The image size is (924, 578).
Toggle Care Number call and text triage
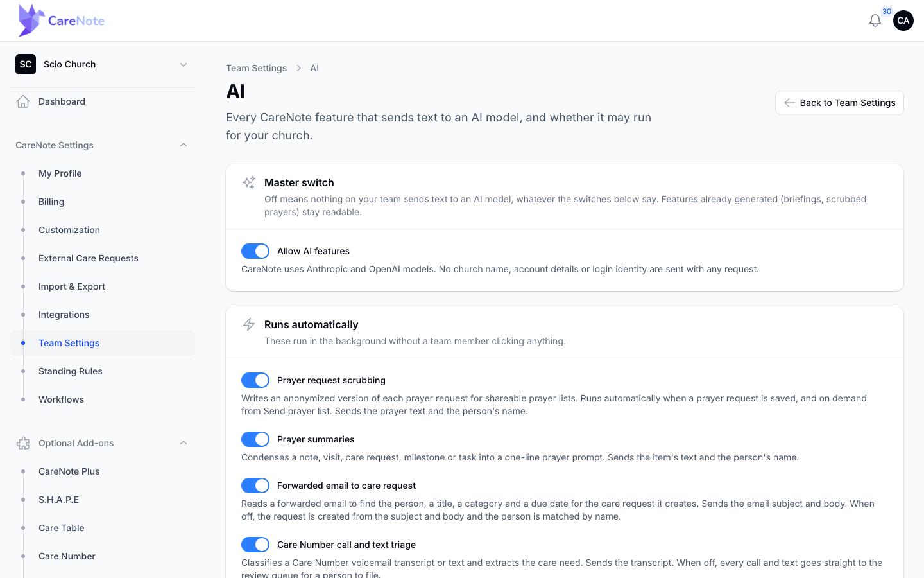tap(255, 545)
